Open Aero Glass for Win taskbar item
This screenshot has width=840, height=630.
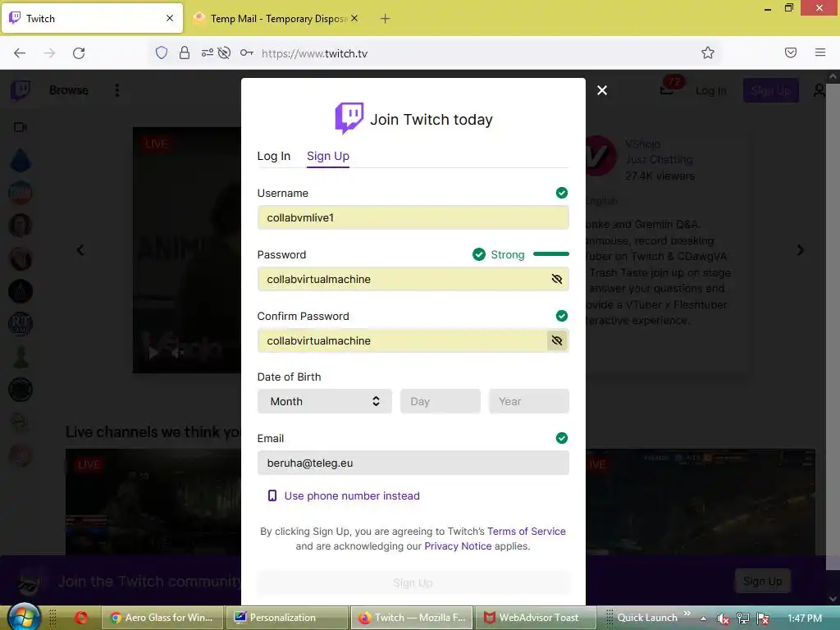click(x=162, y=618)
